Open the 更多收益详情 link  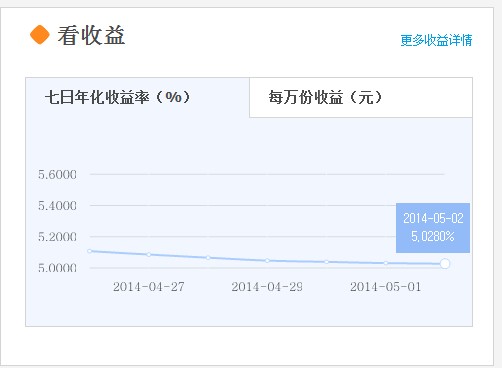pyautogui.click(x=436, y=40)
